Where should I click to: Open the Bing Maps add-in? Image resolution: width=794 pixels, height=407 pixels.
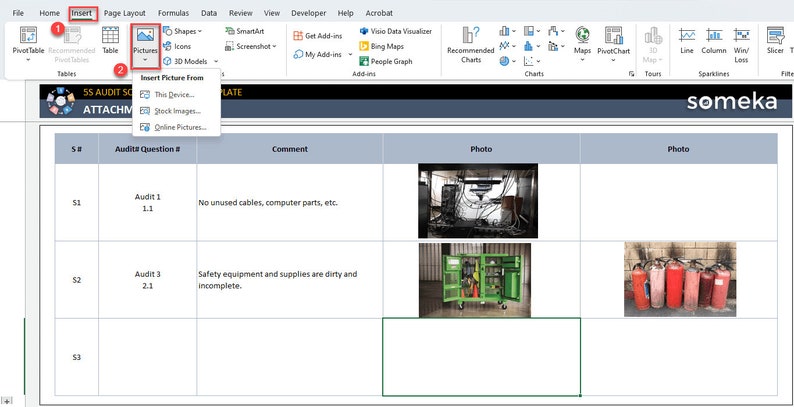click(381, 47)
